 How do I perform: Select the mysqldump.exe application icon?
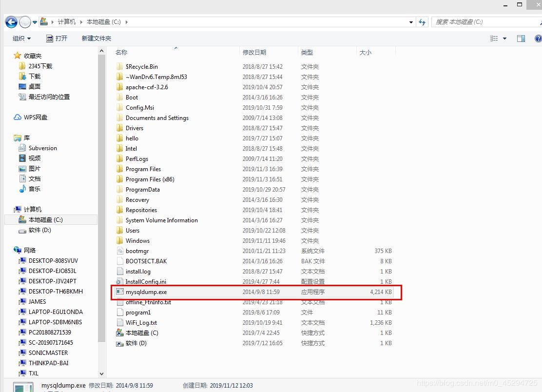coord(120,292)
